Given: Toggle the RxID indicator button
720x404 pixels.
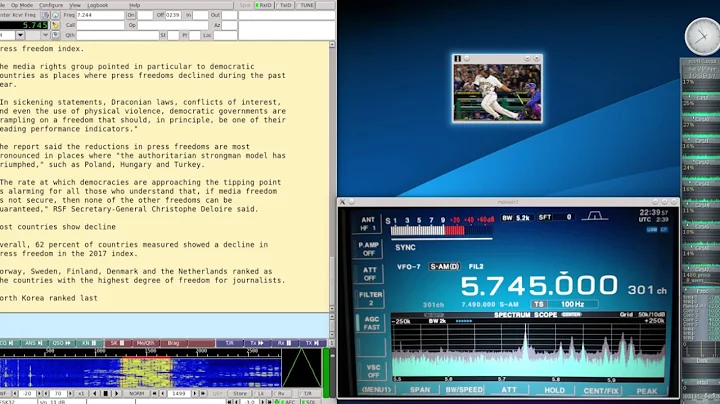Looking at the screenshot, I should click(x=264, y=5).
